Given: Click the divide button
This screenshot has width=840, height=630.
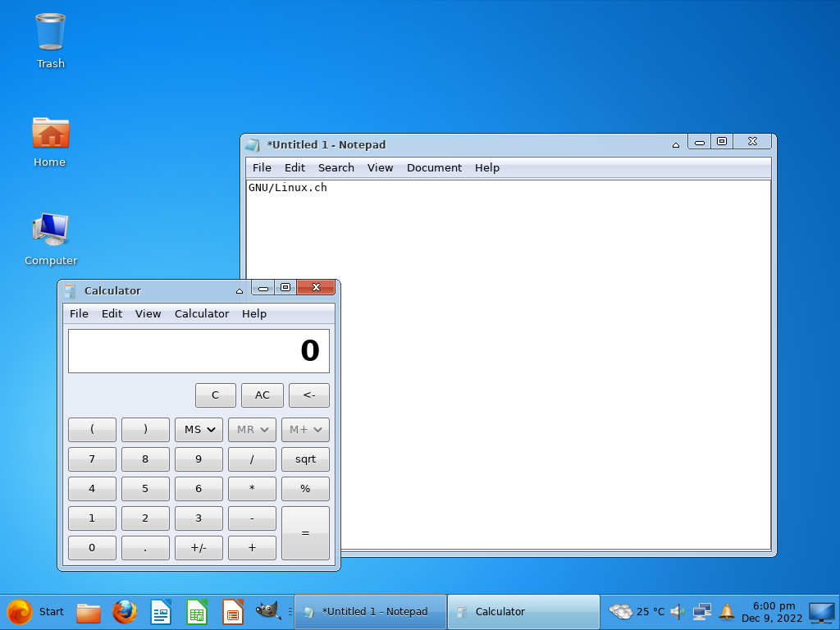Looking at the screenshot, I should tap(253, 459).
